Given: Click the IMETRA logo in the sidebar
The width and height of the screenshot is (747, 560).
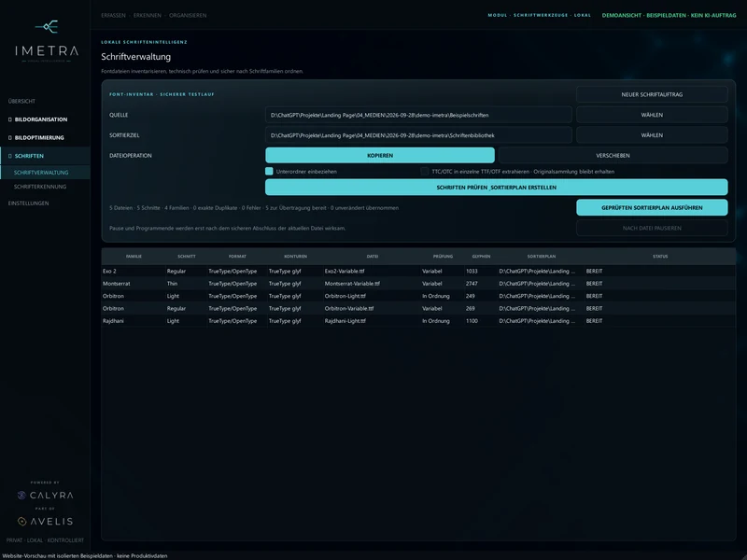Looking at the screenshot, I should [47, 41].
